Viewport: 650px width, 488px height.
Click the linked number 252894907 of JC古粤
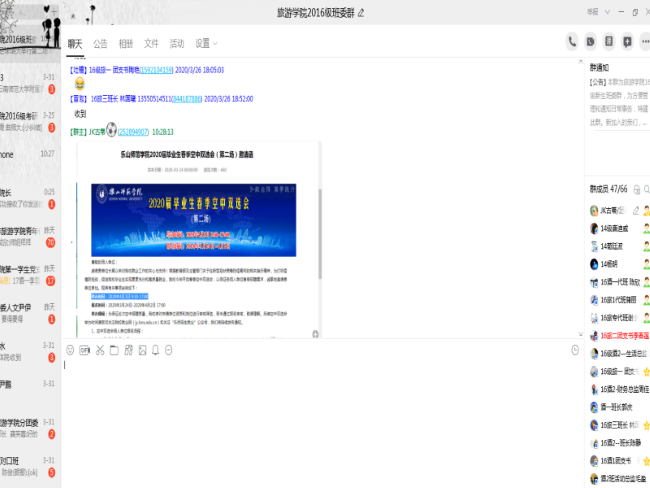pyautogui.click(x=133, y=131)
